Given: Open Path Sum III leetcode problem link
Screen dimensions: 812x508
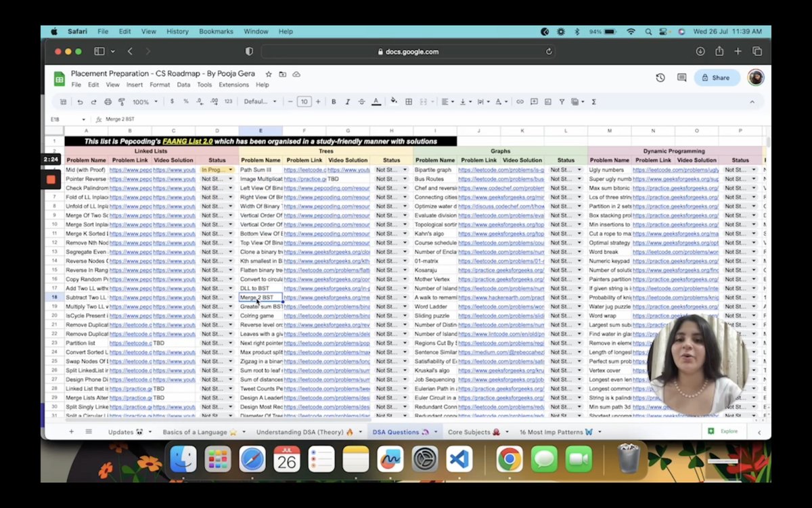Looking at the screenshot, I should pyautogui.click(x=304, y=169).
